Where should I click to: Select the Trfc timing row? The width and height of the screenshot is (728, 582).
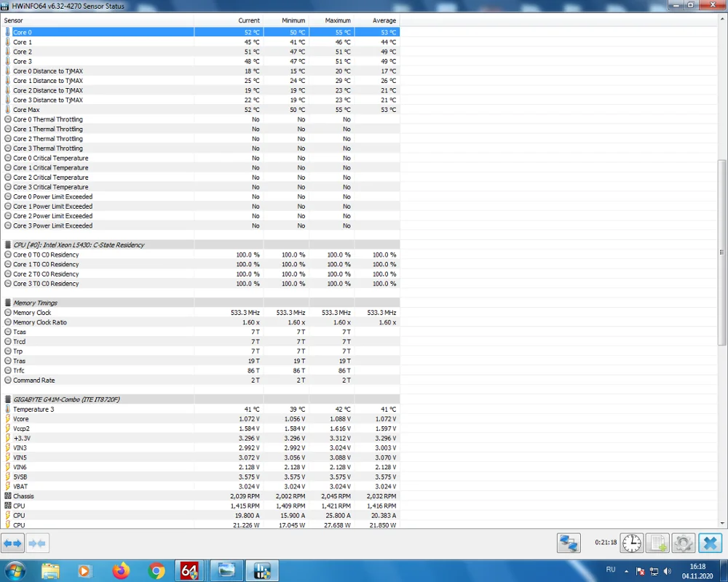pos(200,370)
